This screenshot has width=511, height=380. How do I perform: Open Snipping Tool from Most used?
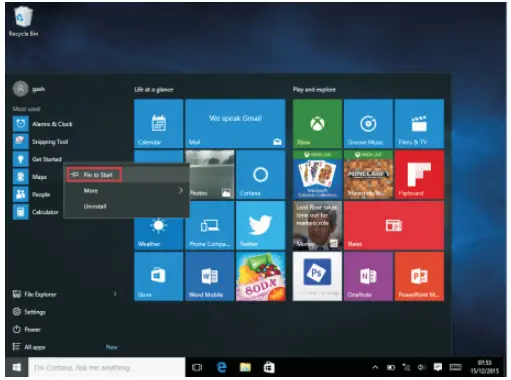[41, 142]
